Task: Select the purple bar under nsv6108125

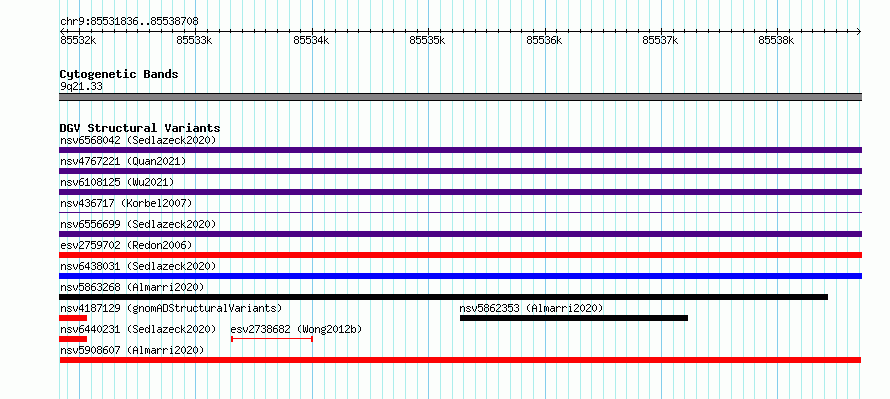Action: [x=460, y=192]
